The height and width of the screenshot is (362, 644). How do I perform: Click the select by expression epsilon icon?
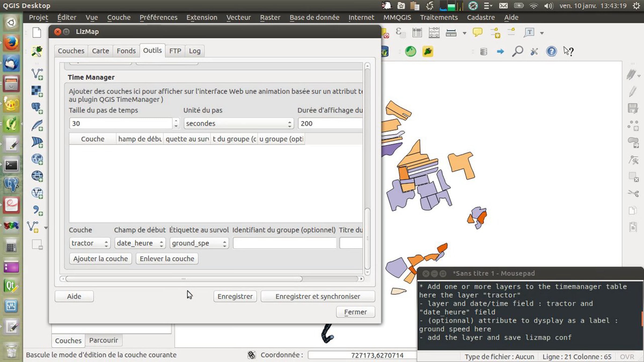click(400, 33)
